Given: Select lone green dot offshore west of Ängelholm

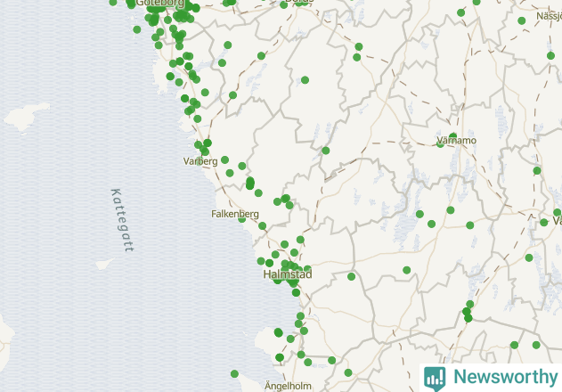Looking at the screenshot, I should point(234,374).
